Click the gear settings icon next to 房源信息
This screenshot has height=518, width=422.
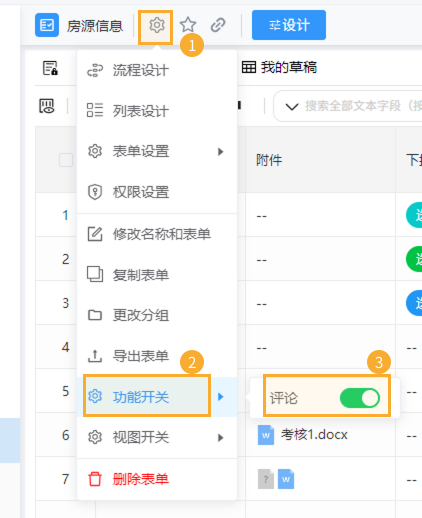tap(157, 25)
